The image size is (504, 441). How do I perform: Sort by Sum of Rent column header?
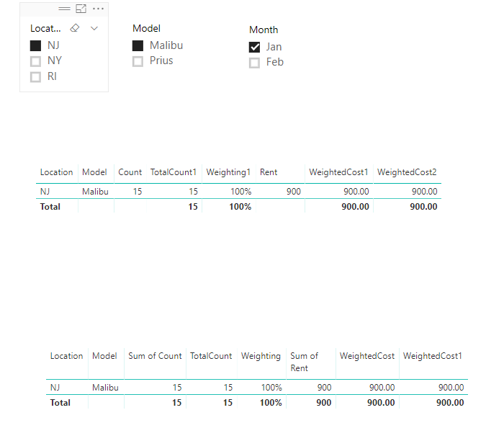tap(304, 362)
